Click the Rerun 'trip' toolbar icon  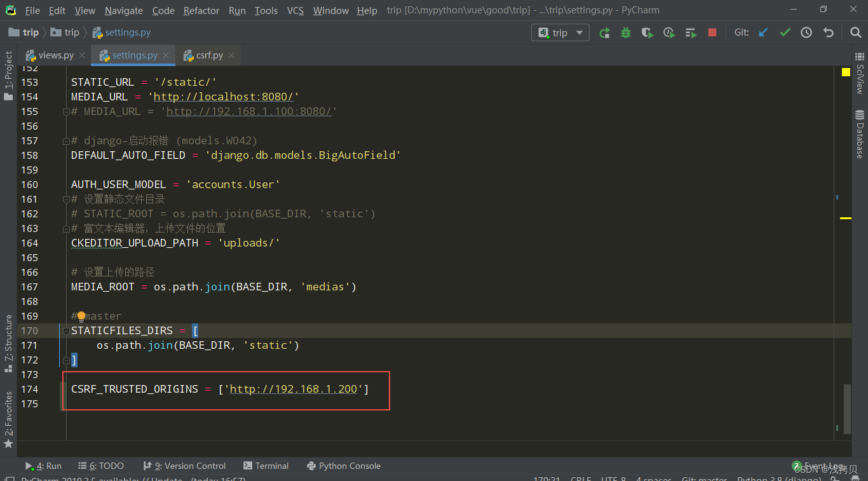(x=604, y=32)
